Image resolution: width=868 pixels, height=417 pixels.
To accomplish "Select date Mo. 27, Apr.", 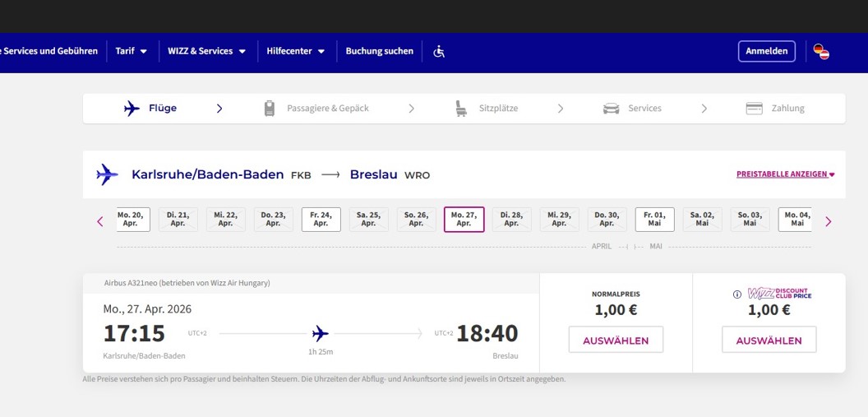I will [464, 220].
